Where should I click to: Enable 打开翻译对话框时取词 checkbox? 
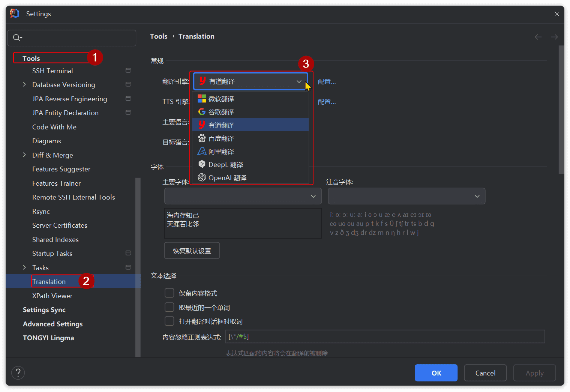tap(169, 321)
